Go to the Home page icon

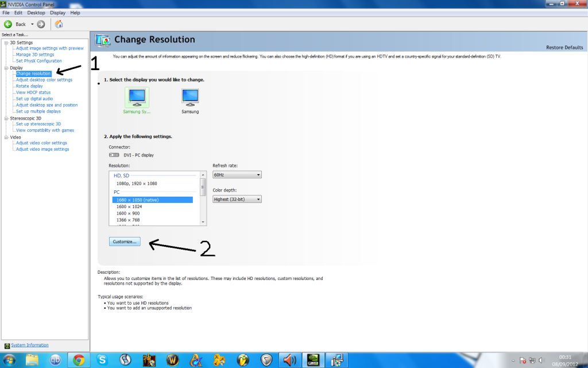[59, 24]
